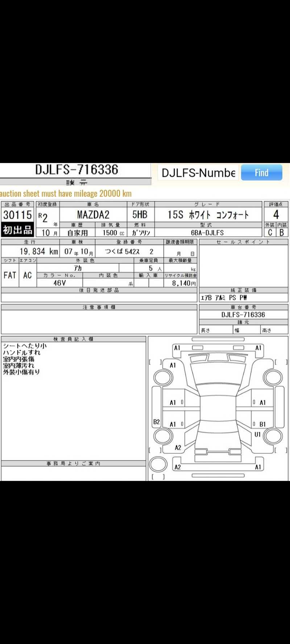290x644 pixels.
Task: Click the note 外装小傷有り
Action: point(21,372)
